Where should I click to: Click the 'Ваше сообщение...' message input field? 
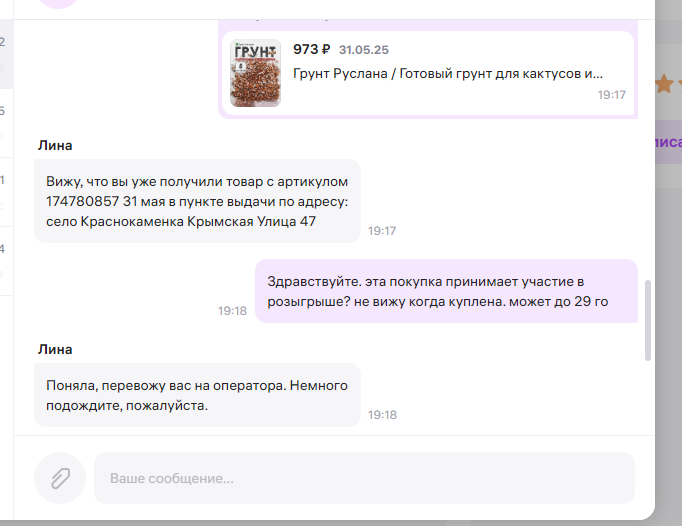tap(364, 478)
